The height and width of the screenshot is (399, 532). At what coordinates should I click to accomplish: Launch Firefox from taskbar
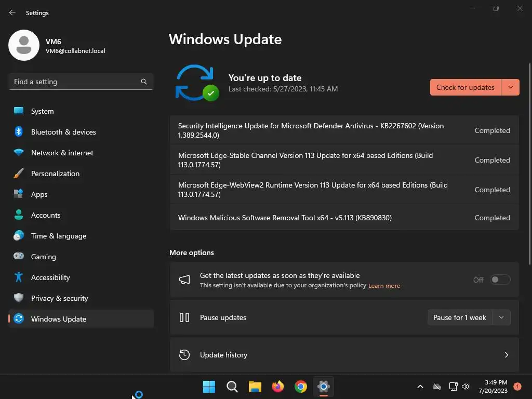(x=278, y=387)
